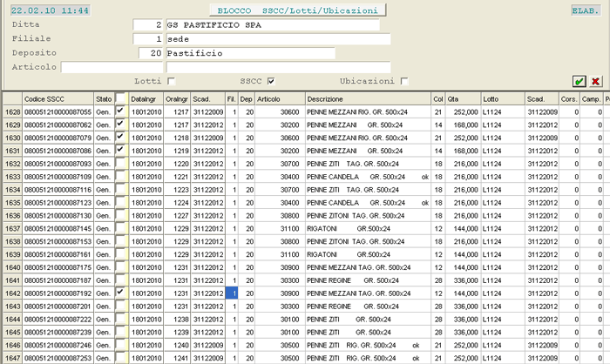Check the checkbox in row 1637
This screenshot has height=364, width=610.
[121, 228]
